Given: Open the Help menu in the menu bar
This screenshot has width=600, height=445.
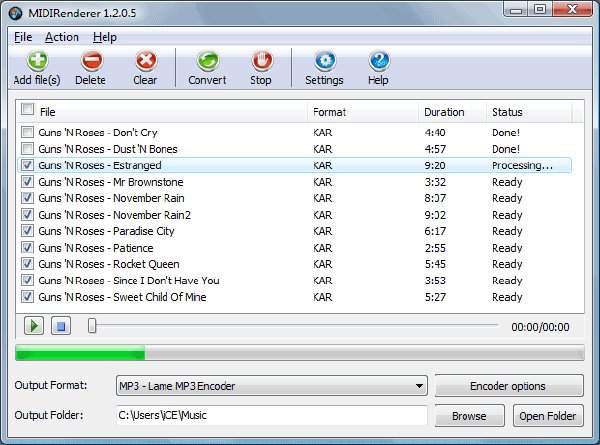Looking at the screenshot, I should (x=105, y=37).
